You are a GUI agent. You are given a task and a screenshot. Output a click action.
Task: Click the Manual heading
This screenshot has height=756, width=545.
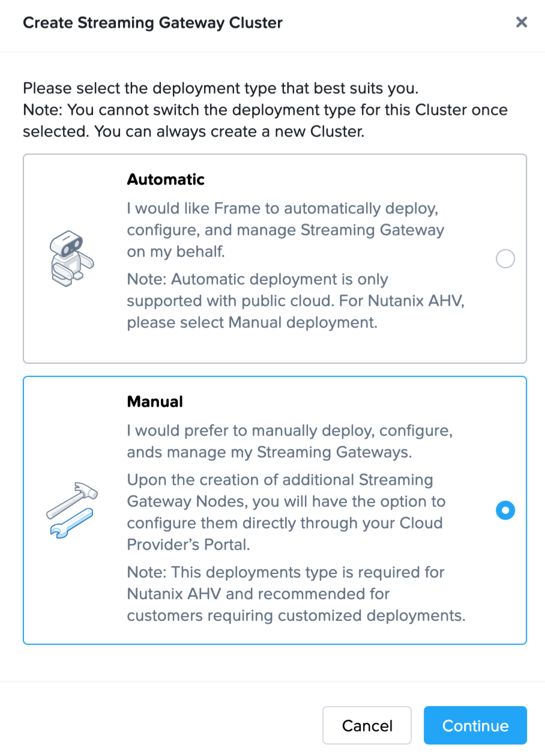(x=155, y=402)
